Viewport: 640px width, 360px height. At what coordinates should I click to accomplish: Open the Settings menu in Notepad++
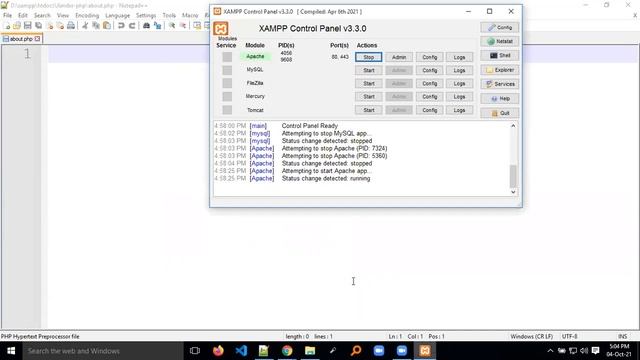click(x=146, y=16)
